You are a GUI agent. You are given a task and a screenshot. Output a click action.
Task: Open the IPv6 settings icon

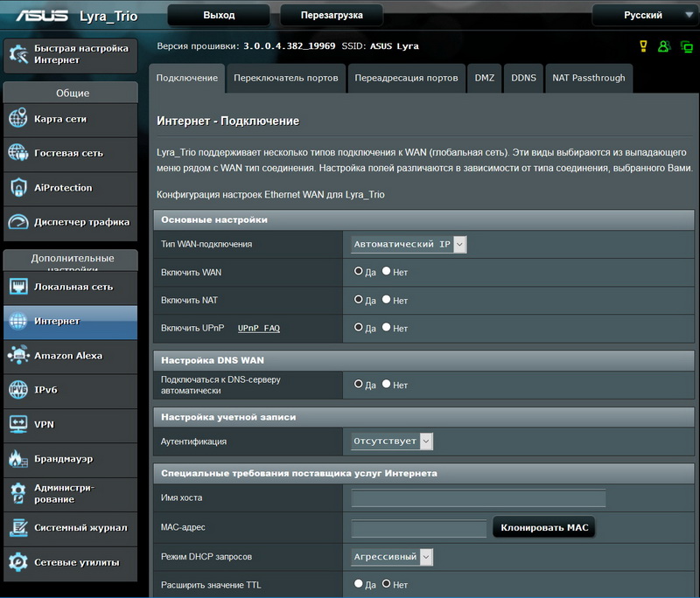point(18,390)
